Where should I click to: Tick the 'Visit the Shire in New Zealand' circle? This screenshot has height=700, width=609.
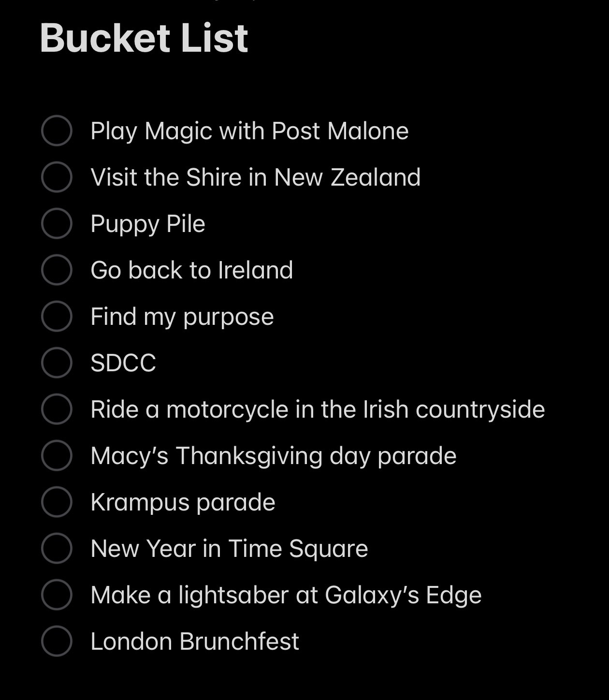[x=57, y=177]
